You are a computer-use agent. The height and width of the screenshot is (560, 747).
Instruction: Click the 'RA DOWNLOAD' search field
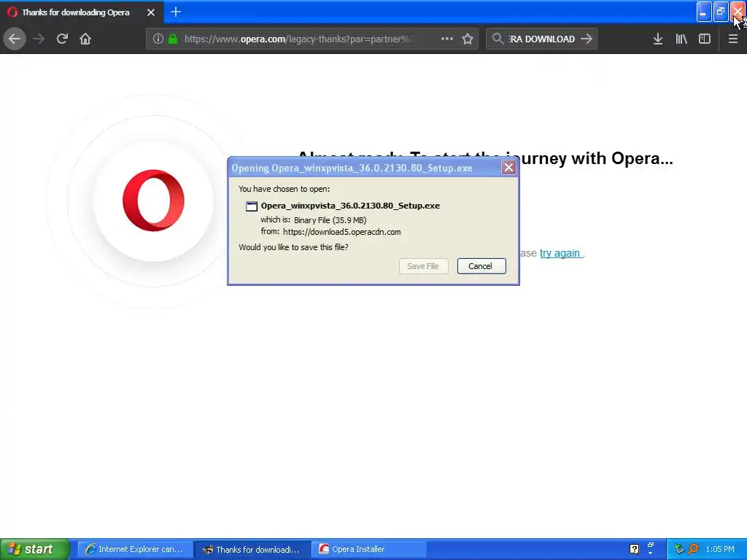tap(542, 39)
